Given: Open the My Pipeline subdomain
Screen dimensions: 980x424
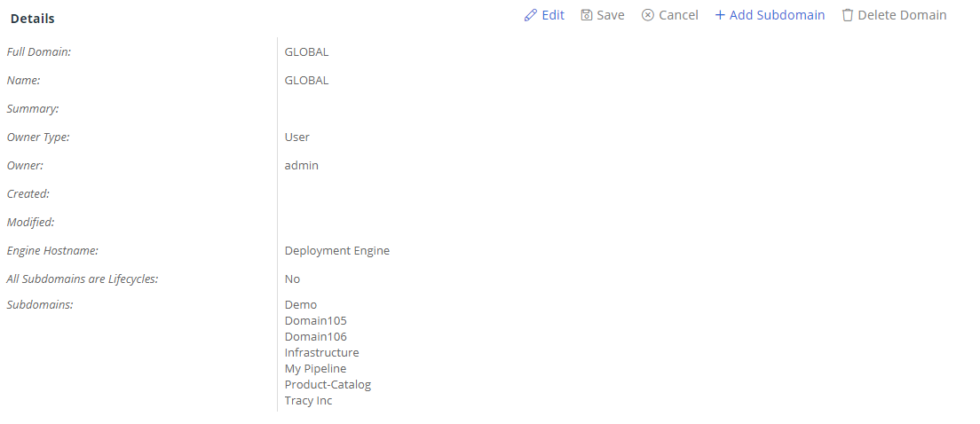Looking at the screenshot, I should click(x=315, y=368).
